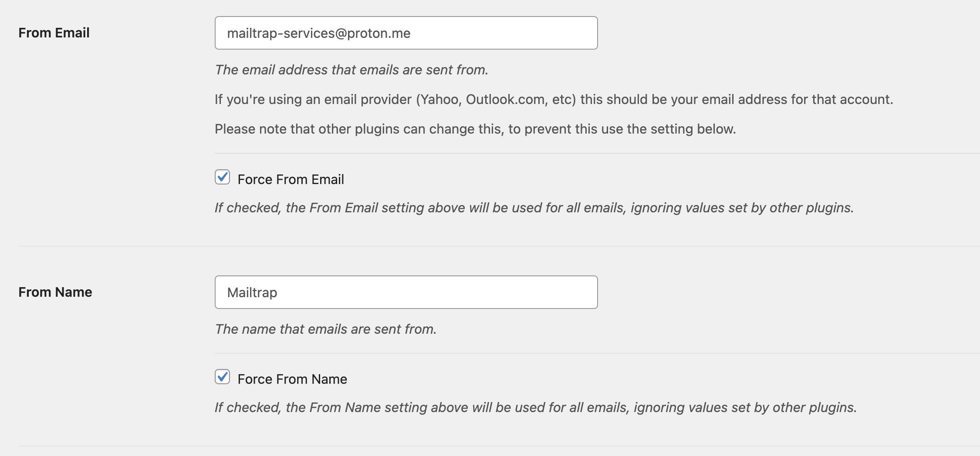The height and width of the screenshot is (456, 980).
Task: Click the "Please note that other plugins" sentence
Action: (x=475, y=129)
